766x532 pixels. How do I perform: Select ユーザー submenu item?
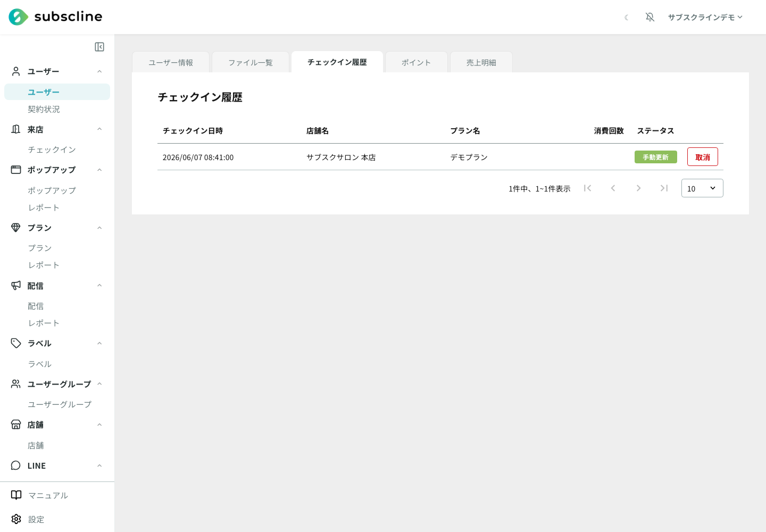pyautogui.click(x=57, y=92)
